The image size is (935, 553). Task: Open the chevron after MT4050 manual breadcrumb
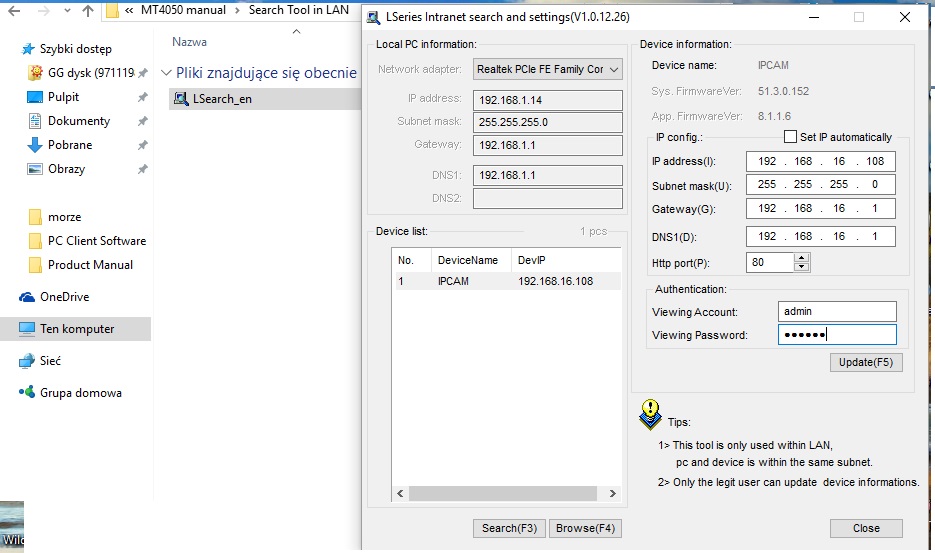pyautogui.click(x=237, y=10)
